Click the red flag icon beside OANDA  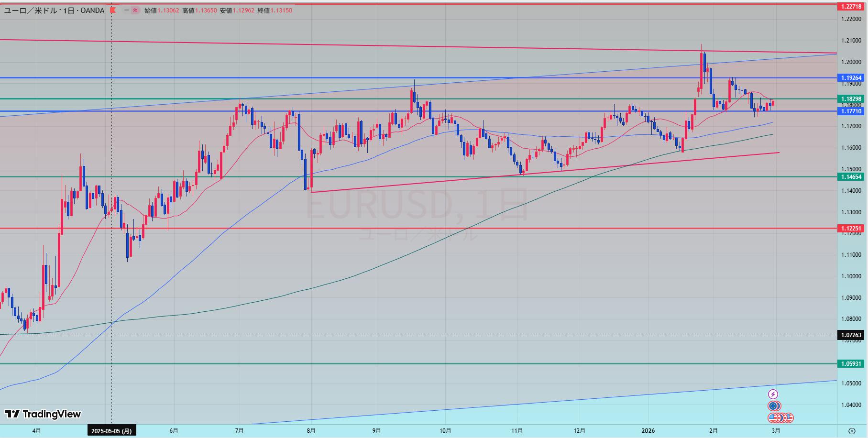pyautogui.click(x=113, y=10)
